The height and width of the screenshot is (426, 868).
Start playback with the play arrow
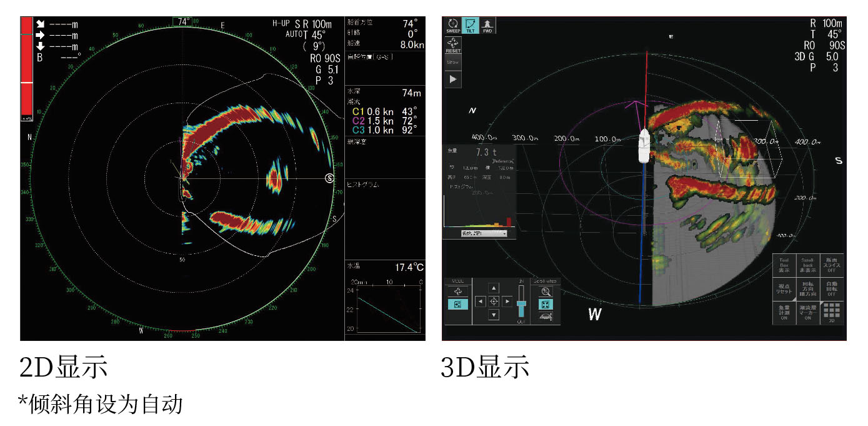click(x=453, y=79)
